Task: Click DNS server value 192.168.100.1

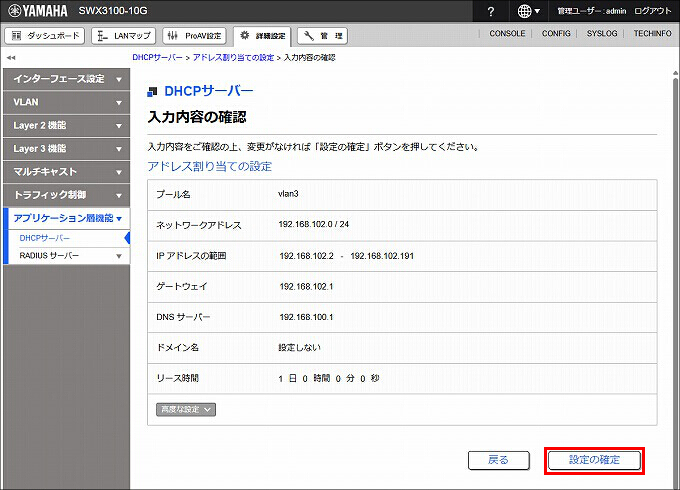Action: (306, 317)
